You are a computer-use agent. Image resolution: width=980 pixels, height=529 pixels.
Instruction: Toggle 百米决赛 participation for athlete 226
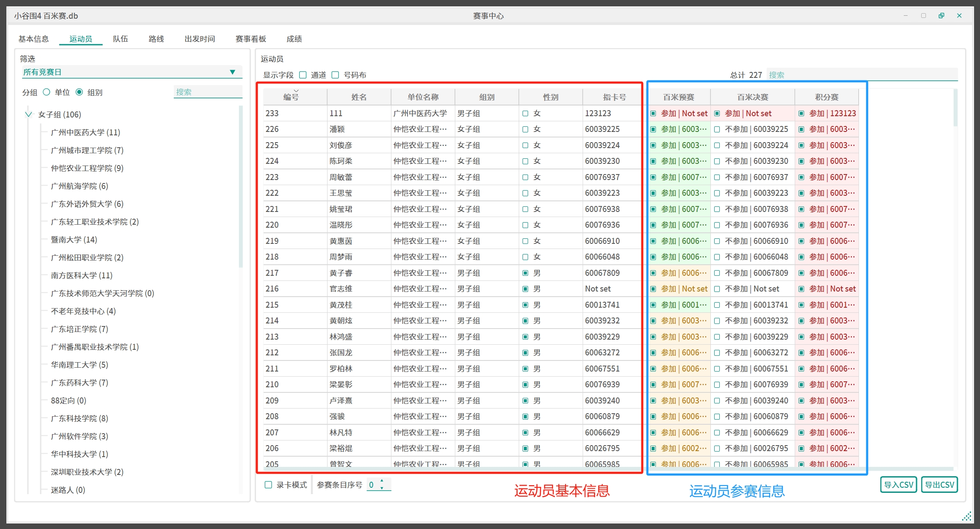pos(717,129)
